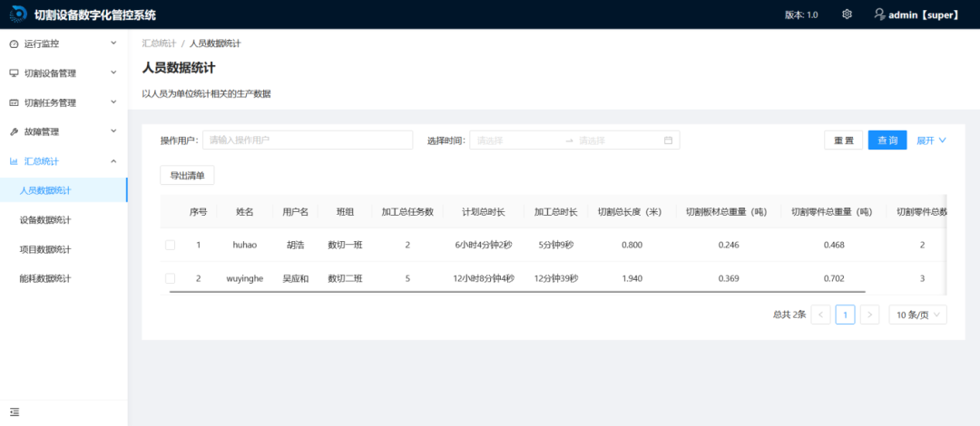Collapse the sidebar with the fold icon
Image resolution: width=980 pixels, height=426 pixels.
[x=15, y=411]
